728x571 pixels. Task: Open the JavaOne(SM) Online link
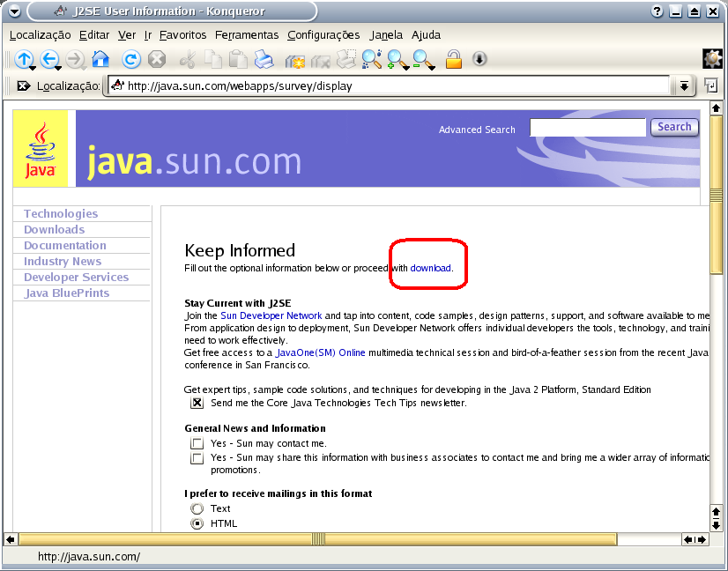pyautogui.click(x=320, y=352)
